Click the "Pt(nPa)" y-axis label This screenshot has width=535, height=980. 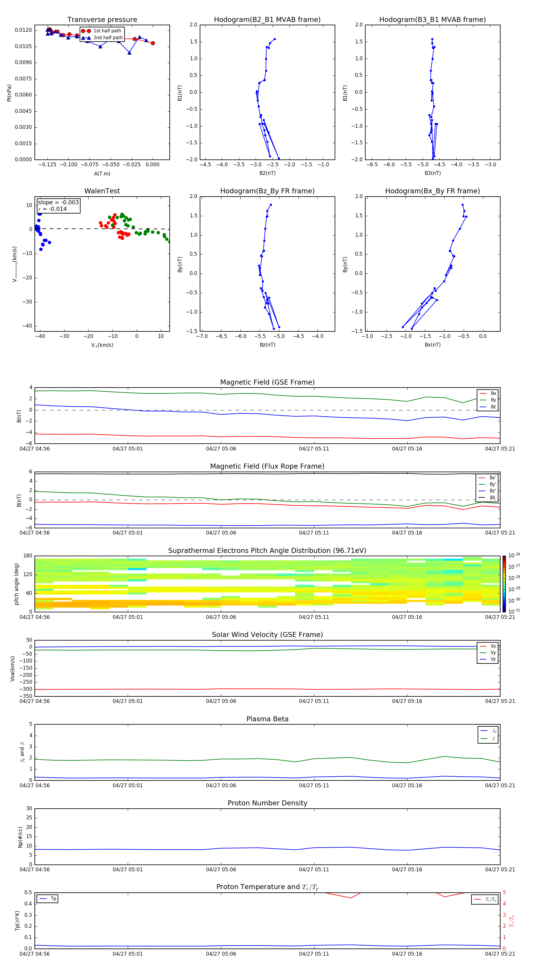(9, 93)
